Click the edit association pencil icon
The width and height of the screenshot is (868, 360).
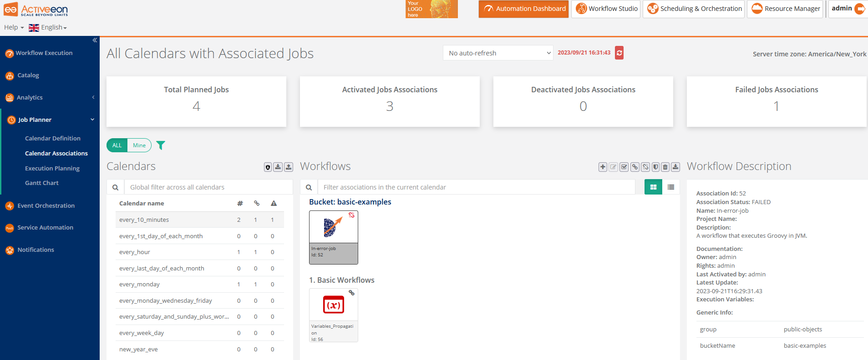point(613,167)
